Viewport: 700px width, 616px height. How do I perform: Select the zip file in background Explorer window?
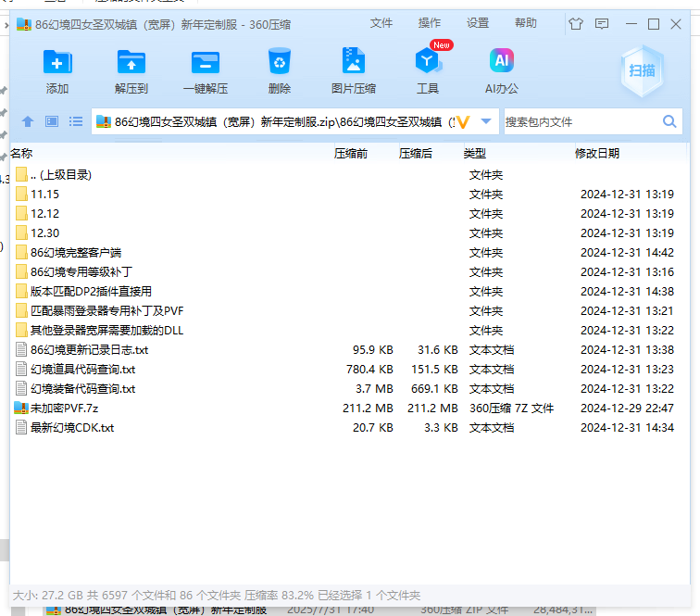pos(319,610)
